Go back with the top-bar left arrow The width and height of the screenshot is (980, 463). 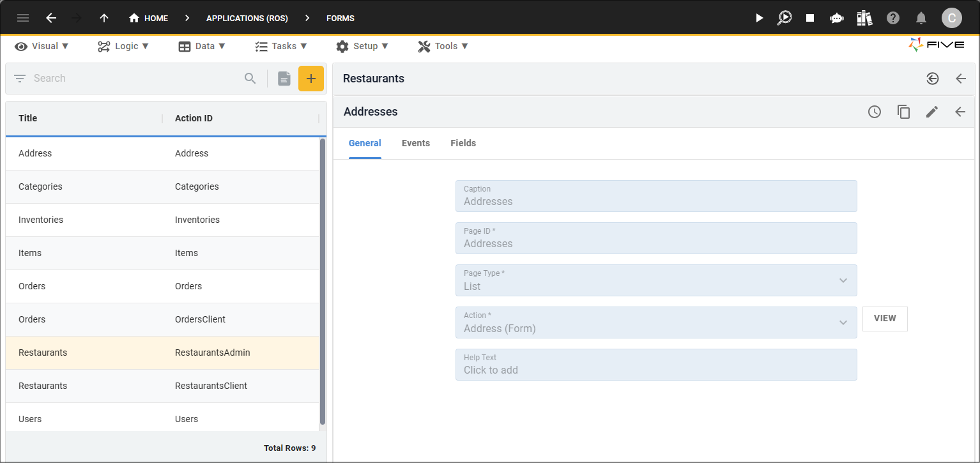51,18
